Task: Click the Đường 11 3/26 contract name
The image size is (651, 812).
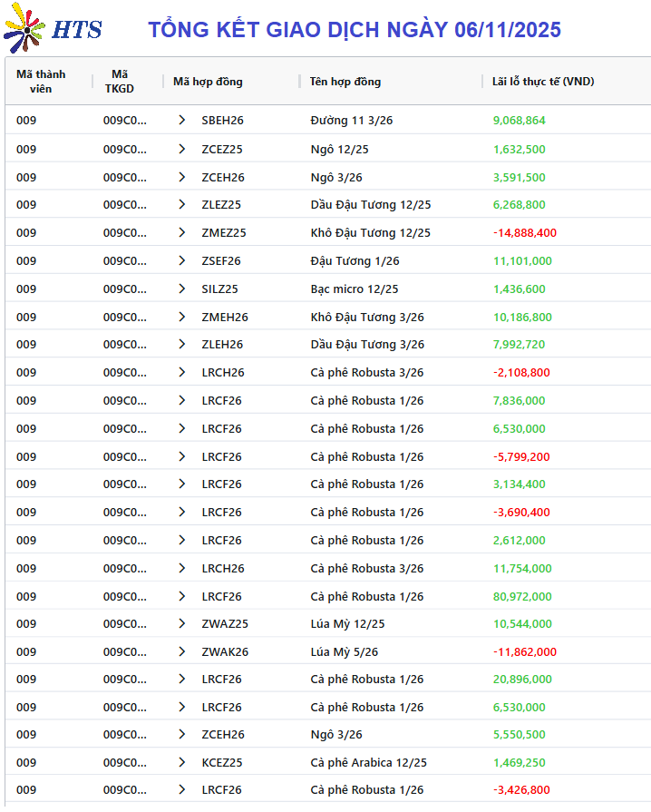Action: coord(352,121)
